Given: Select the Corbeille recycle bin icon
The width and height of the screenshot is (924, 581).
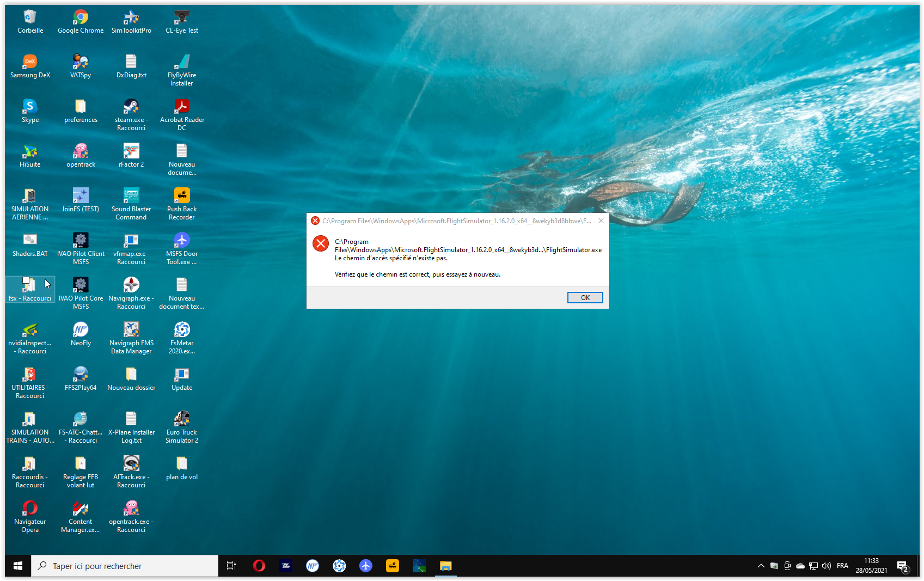Looking at the screenshot, I should [x=30, y=22].
